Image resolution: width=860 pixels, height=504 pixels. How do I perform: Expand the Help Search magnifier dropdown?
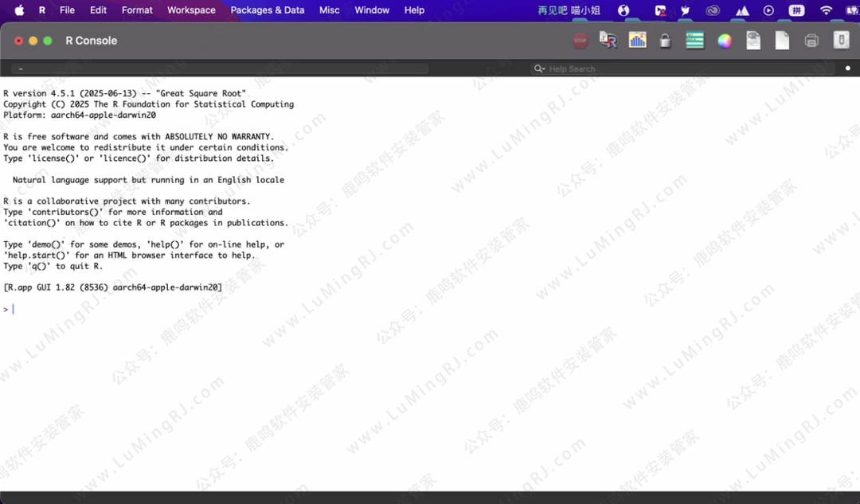point(540,69)
